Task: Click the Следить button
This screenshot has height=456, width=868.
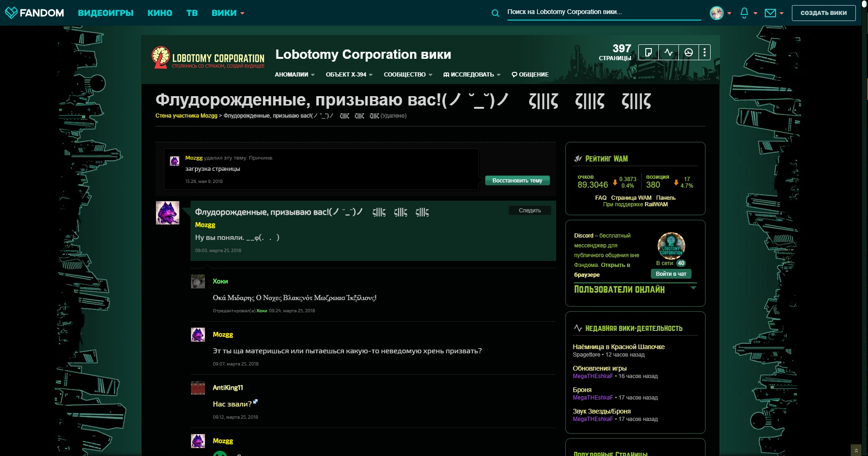Action: pos(530,210)
